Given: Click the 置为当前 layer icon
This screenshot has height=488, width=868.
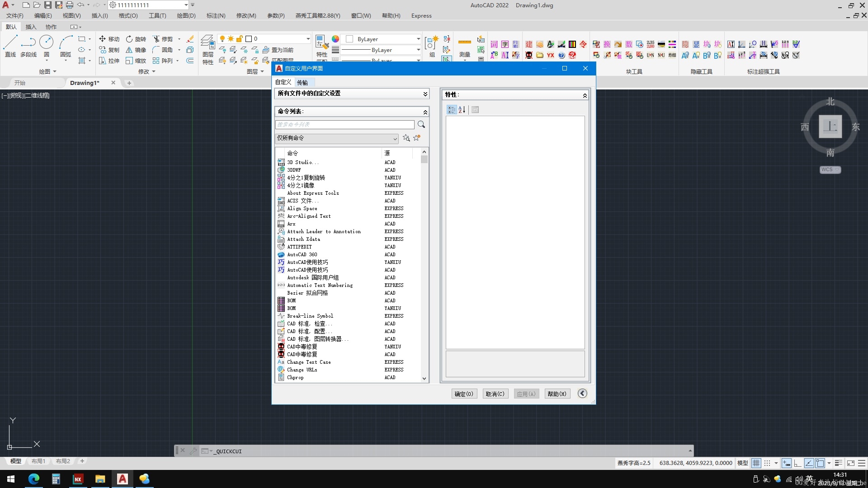Looking at the screenshot, I should point(278,50).
